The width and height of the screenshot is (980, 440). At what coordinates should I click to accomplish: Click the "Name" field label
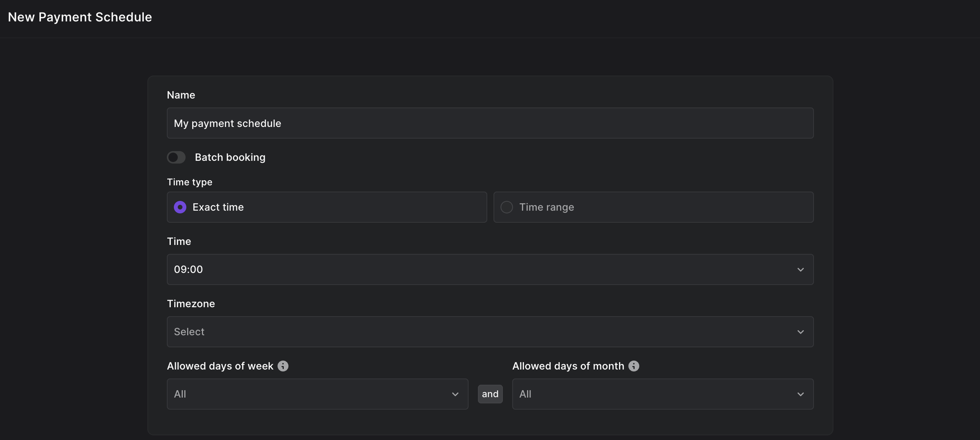point(181,95)
